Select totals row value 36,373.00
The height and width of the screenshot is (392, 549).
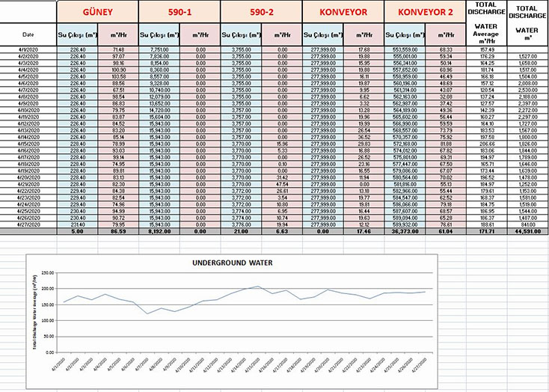tap(405, 232)
